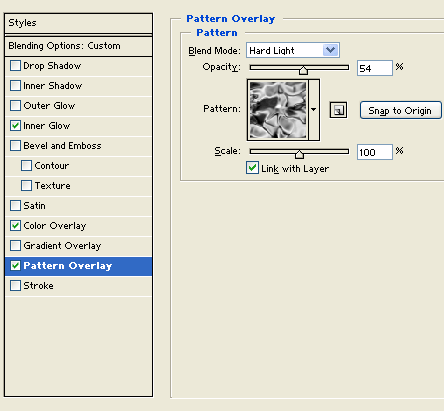Open the Inner Glow settings label
This screenshot has height=411, width=444.
point(47,126)
